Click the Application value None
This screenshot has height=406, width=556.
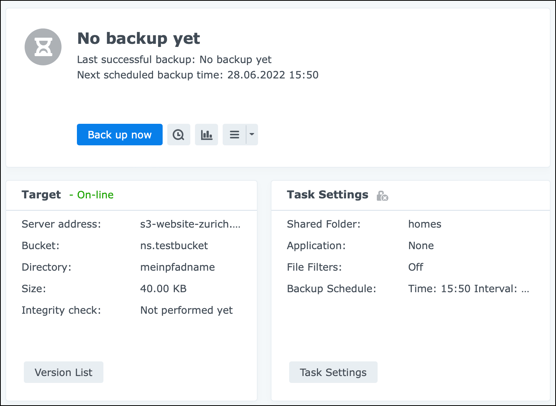(421, 245)
